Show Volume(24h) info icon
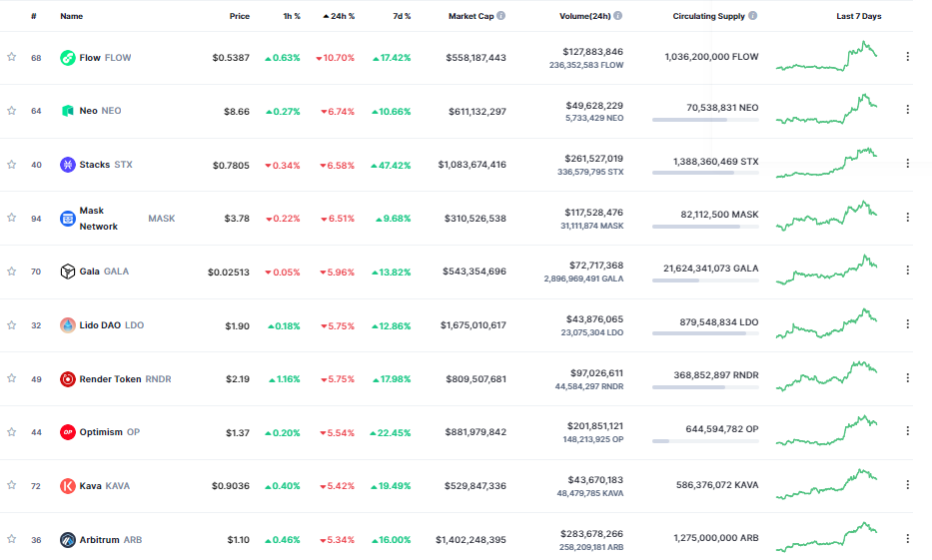Image resolution: width=932 pixels, height=560 pixels. (x=618, y=16)
